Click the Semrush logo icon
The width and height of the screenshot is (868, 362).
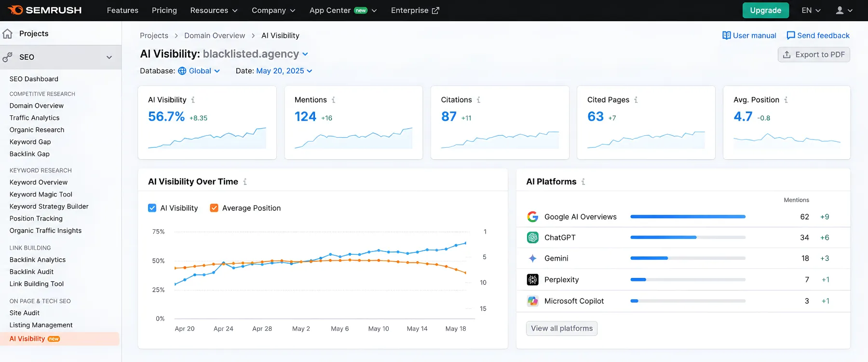(15, 10)
